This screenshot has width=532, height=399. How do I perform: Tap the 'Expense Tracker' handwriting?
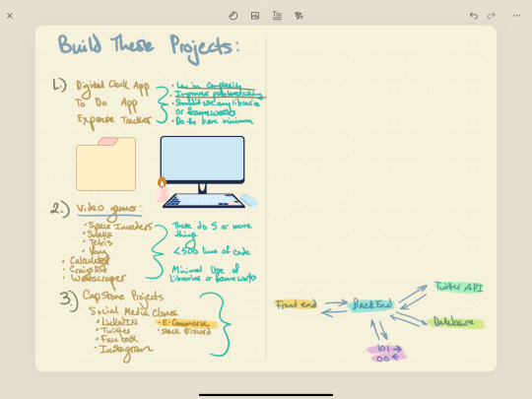click(x=113, y=121)
